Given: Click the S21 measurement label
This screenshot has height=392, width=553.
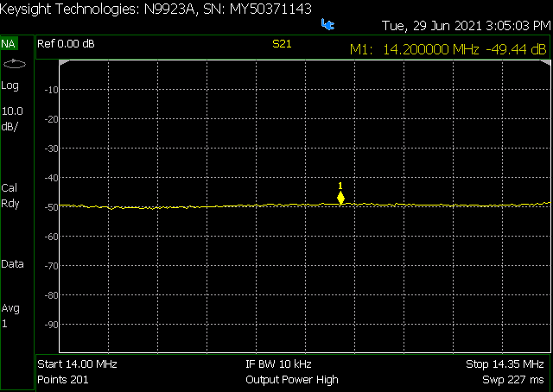Looking at the screenshot, I should (282, 44).
